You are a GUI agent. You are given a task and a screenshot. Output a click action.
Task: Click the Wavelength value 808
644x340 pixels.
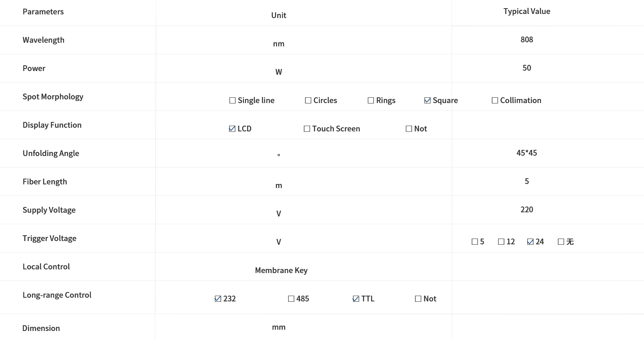click(x=527, y=40)
